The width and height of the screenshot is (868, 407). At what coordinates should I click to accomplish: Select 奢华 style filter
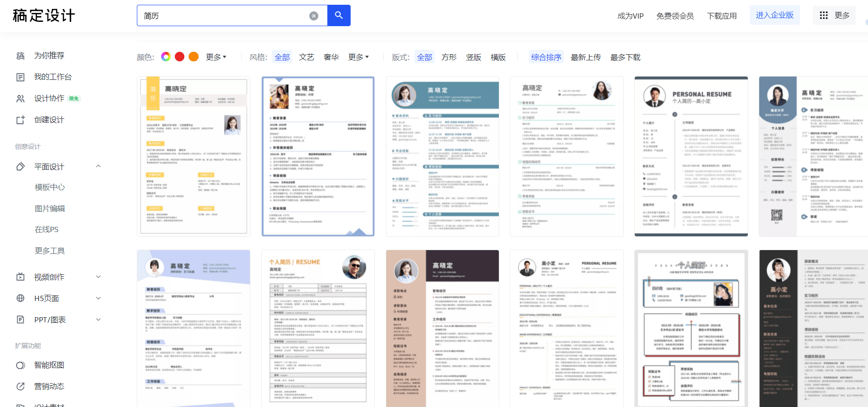click(331, 57)
